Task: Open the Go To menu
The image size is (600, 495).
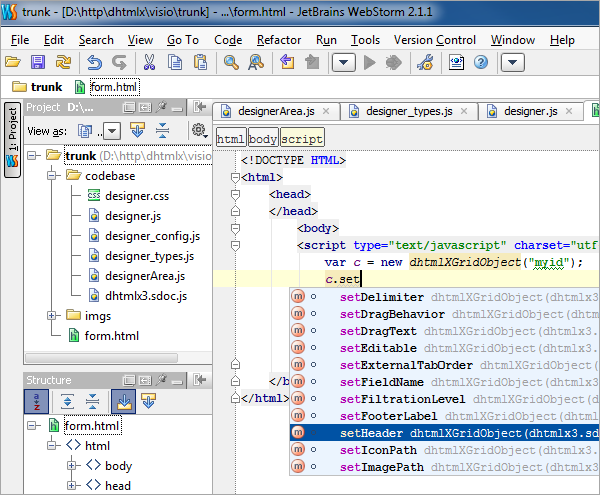Action: tap(183, 40)
